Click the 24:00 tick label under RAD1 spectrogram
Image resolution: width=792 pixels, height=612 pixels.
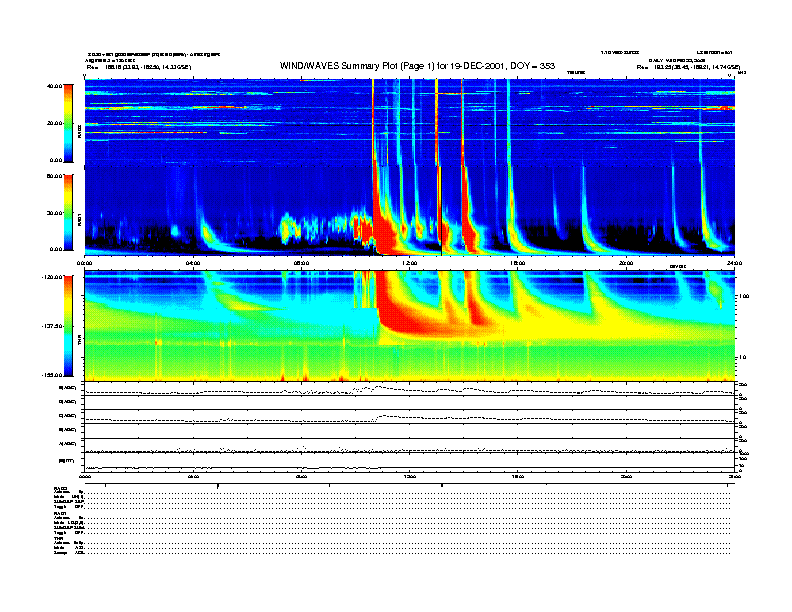(x=734, y=263)
